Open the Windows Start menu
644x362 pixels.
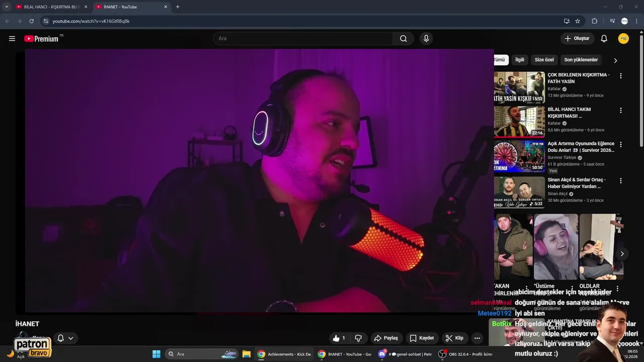156,354
